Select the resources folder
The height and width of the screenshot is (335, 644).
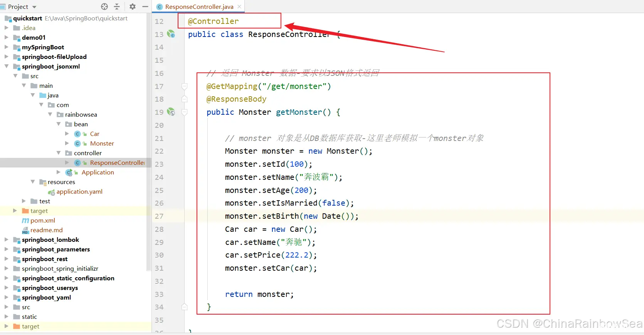[x=61, y=182]
